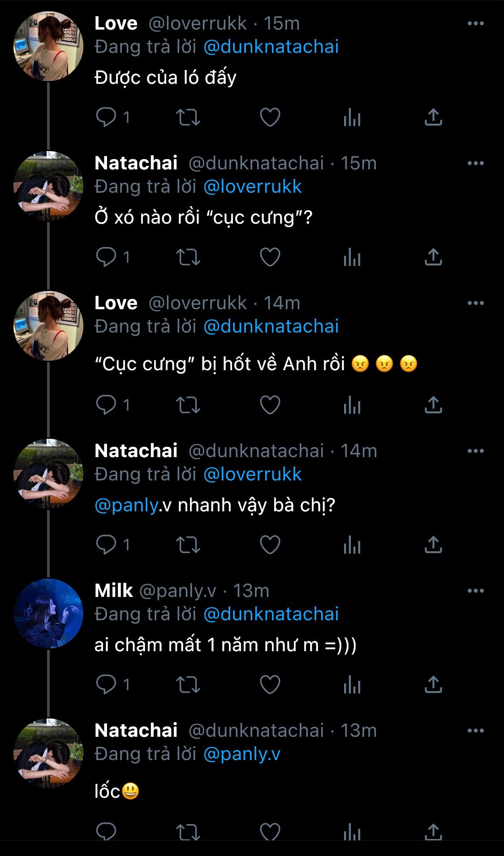This screenshot has width=504, height=856.
Task: Open more options on Milk's tweet
Action: 475,591
